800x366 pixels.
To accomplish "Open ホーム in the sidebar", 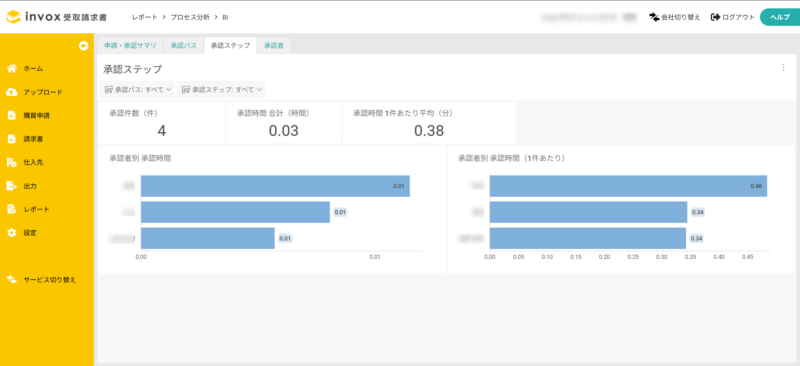I will (33, 68).
